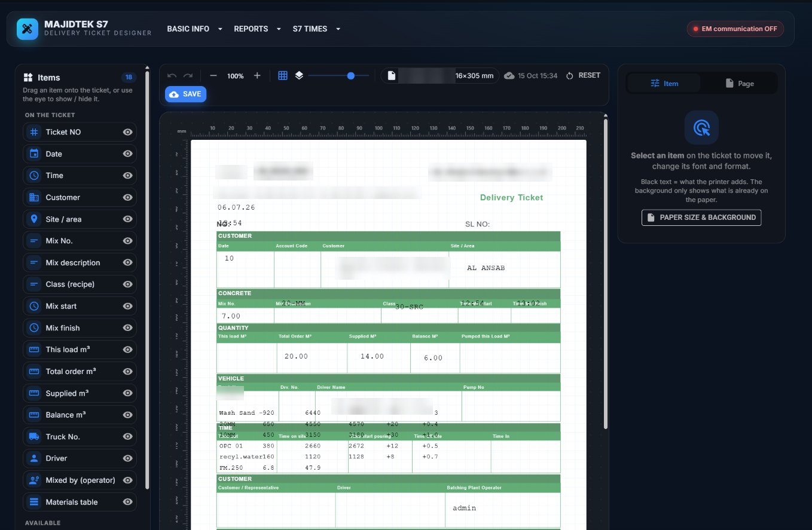Viewport: 812px width, 530px height.
Task: Click the Customer building icon
Action: pos(34,197)
